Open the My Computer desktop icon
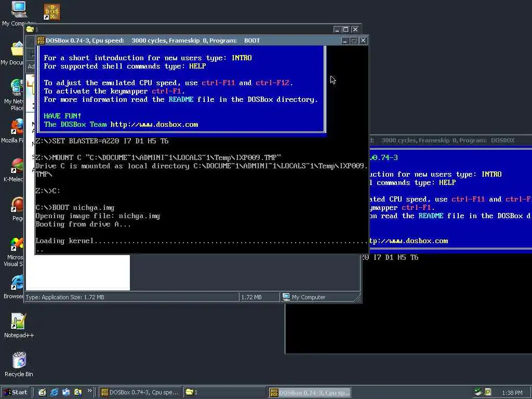This screenshot has width=532, height=399. click(x=19, y=9)
